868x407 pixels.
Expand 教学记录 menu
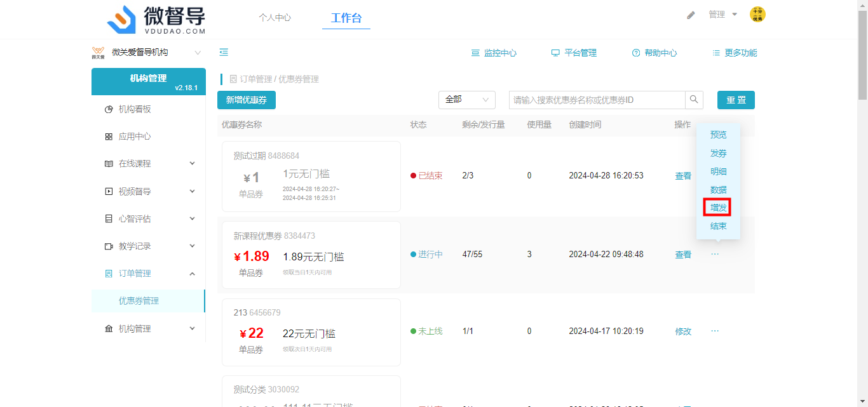pyautogui.click(x=149, y=246)
